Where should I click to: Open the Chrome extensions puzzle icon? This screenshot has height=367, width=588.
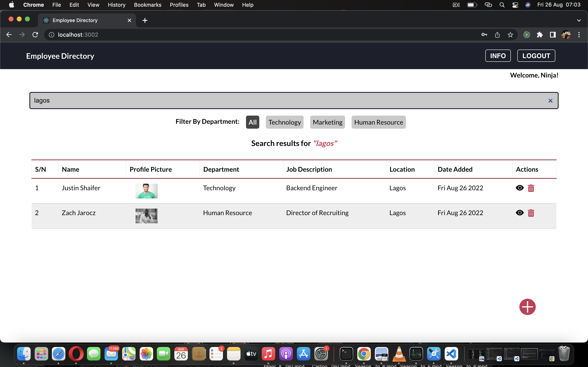540,35
